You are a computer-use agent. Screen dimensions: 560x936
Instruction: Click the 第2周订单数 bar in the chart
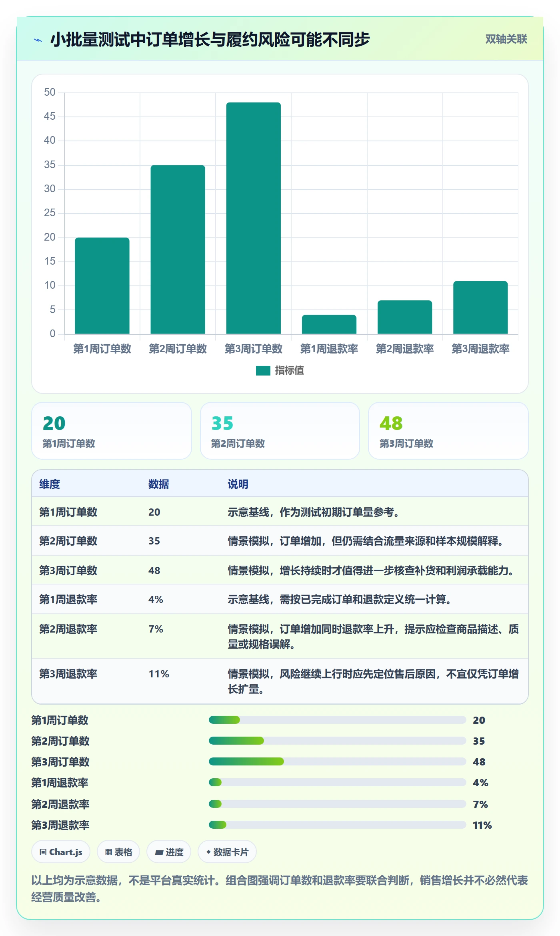(x=178, y=249)
